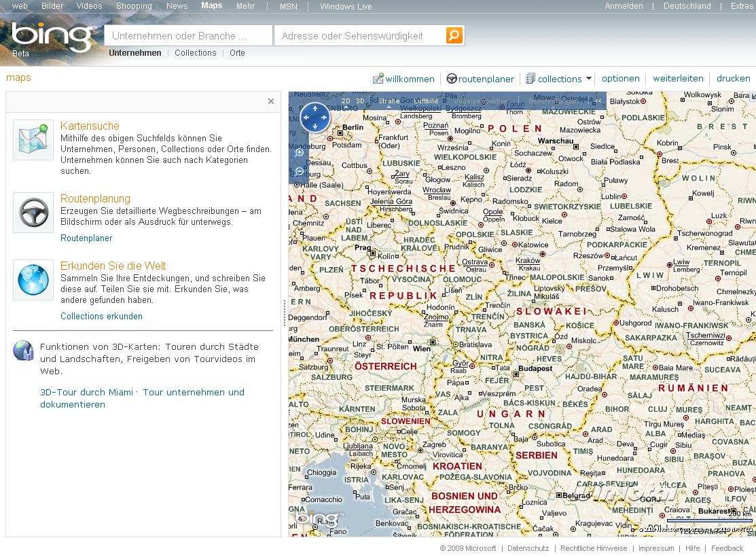Select the Straße map style
The image size is (756, 557).
(389, 101)
